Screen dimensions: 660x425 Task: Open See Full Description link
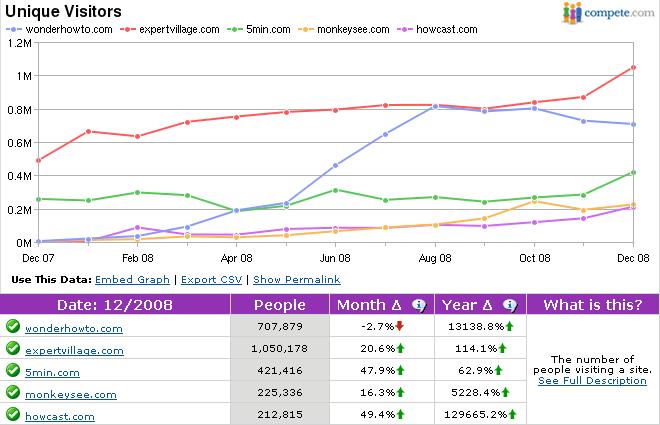[x=592, y=381]
